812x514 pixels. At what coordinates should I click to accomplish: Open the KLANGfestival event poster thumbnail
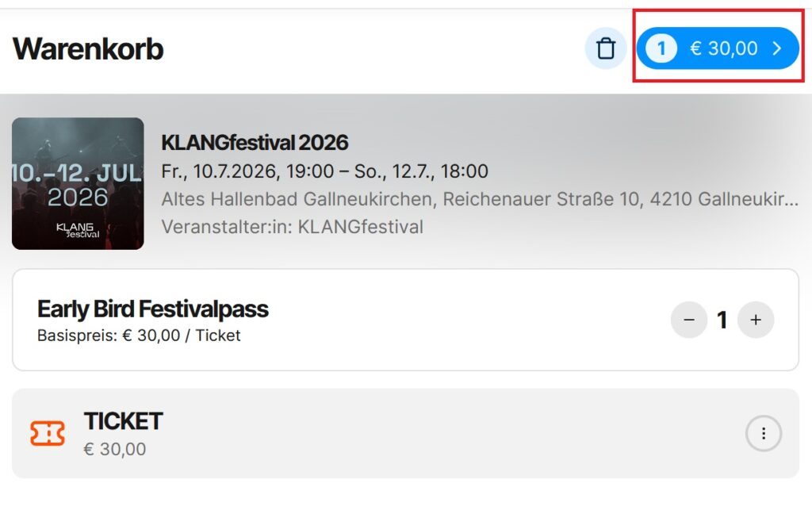pos(78,183)
